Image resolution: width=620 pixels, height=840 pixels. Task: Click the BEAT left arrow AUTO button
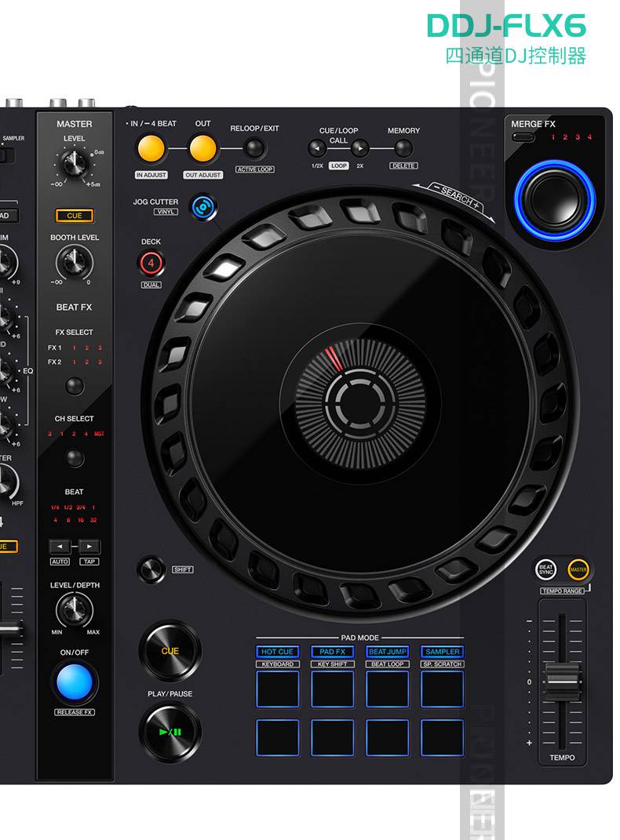click(x=60, y=547)
